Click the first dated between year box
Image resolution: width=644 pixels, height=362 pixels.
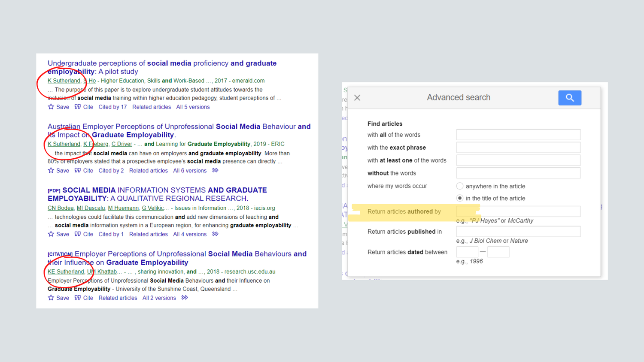point(467,252)
